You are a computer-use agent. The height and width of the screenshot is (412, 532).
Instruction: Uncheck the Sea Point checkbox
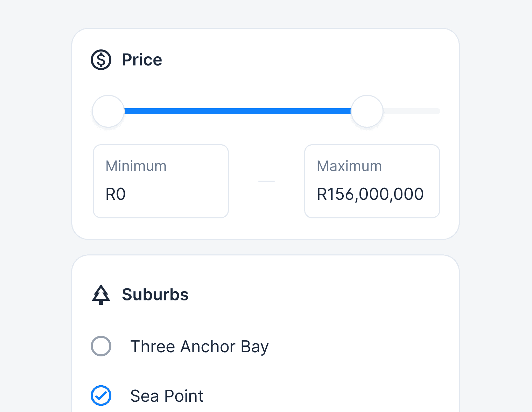tap(101, 396)
